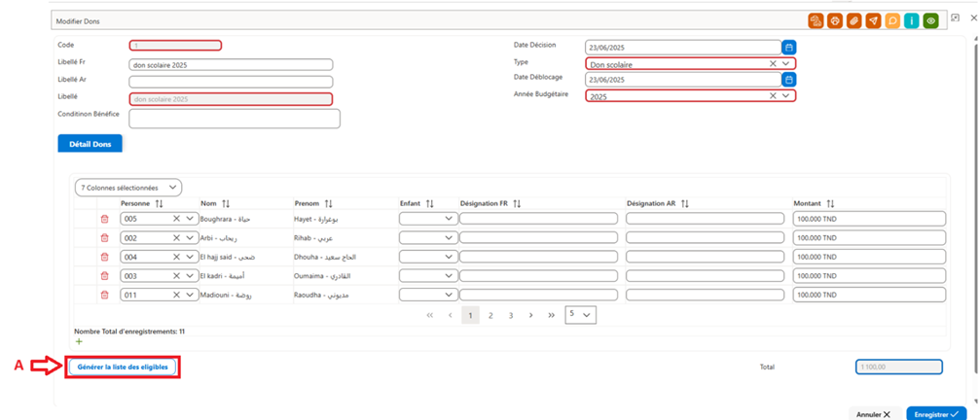The image size is (980, 420).
Task: Sort table by Montant column
Action: (x=830, y=204)
